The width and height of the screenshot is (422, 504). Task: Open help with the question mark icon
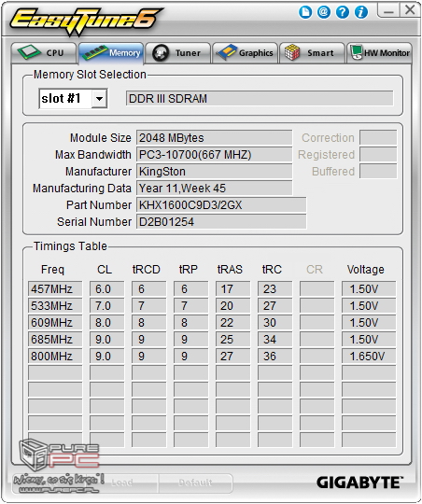[343, 12]
